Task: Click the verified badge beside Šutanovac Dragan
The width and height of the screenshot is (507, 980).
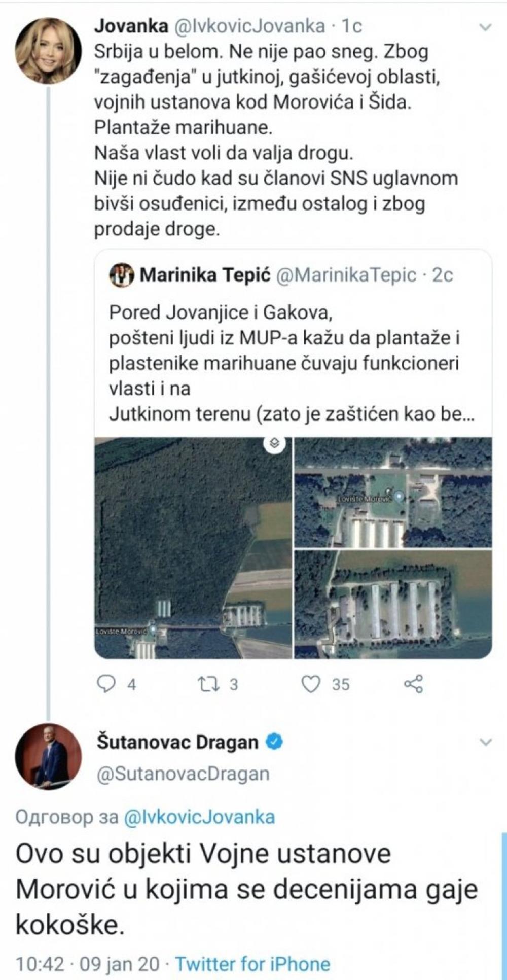Action: [x=275, y=742]
